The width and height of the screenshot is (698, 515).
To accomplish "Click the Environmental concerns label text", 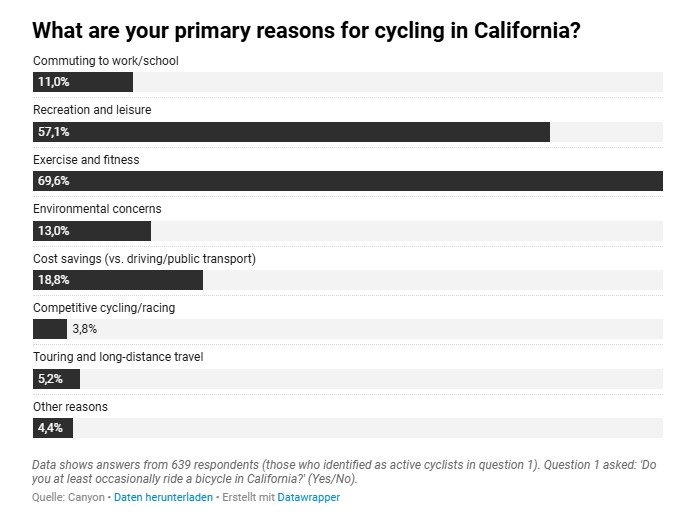I will [97, 209].
